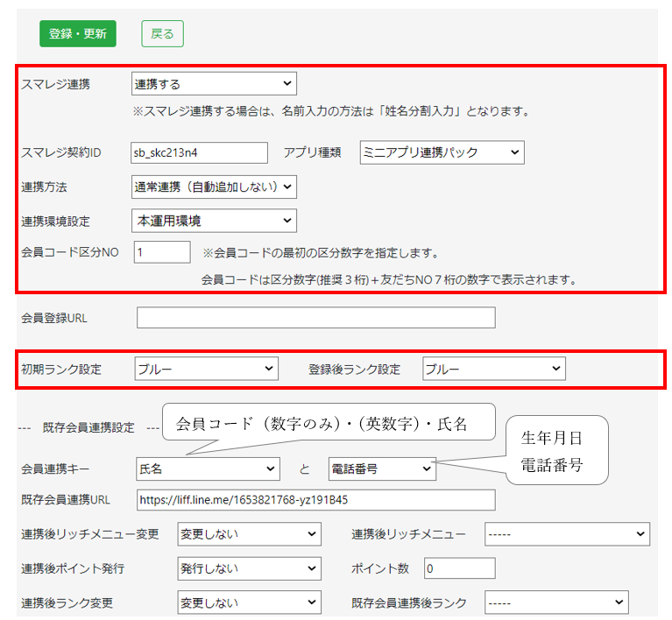Click the 会員コード区分NO label
The width and height of the screenshot is (672, 620).
[70, 252]
